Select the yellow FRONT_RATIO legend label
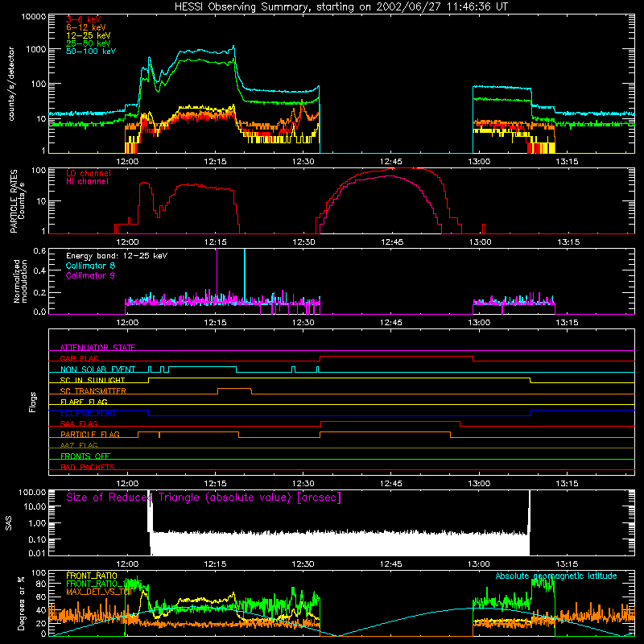 tap(91, 576)
